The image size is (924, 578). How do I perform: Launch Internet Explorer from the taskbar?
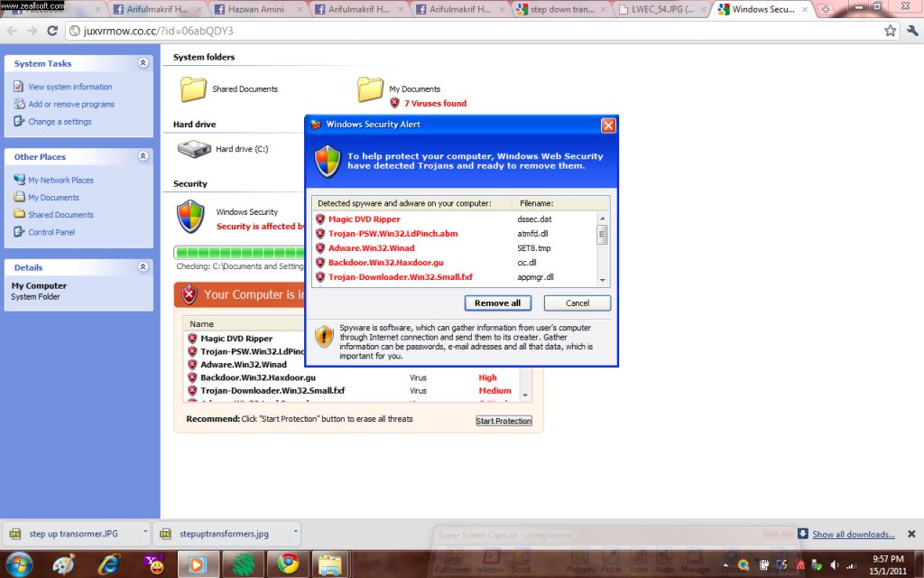[109, 564]
